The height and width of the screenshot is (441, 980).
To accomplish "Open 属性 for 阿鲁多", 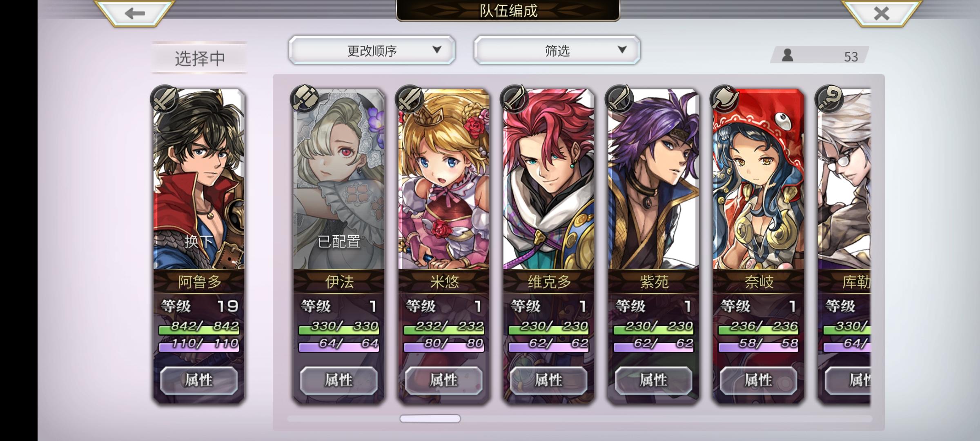I will click(x=199, y=380).
